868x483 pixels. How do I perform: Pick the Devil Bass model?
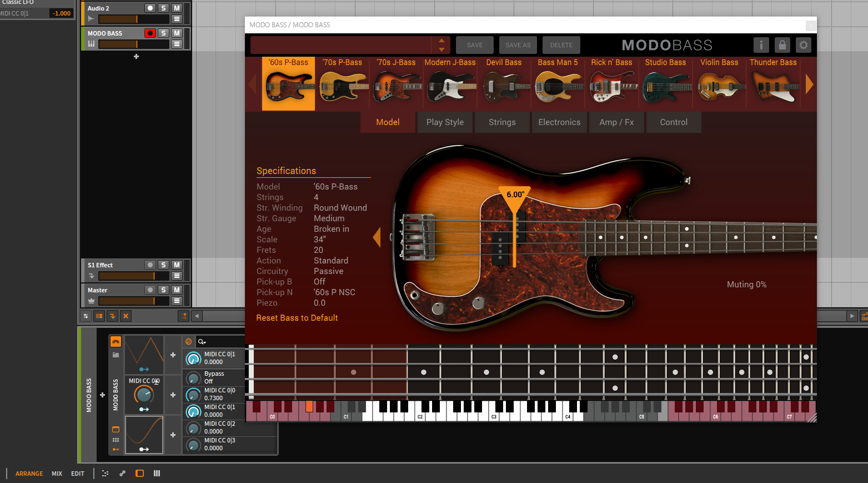click(x=504, y=83)
